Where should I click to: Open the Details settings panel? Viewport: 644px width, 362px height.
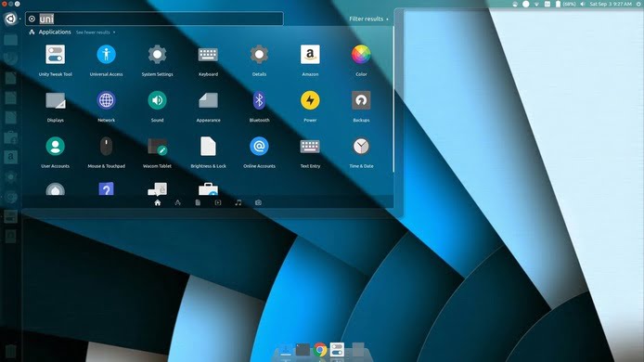pos(259,55)
